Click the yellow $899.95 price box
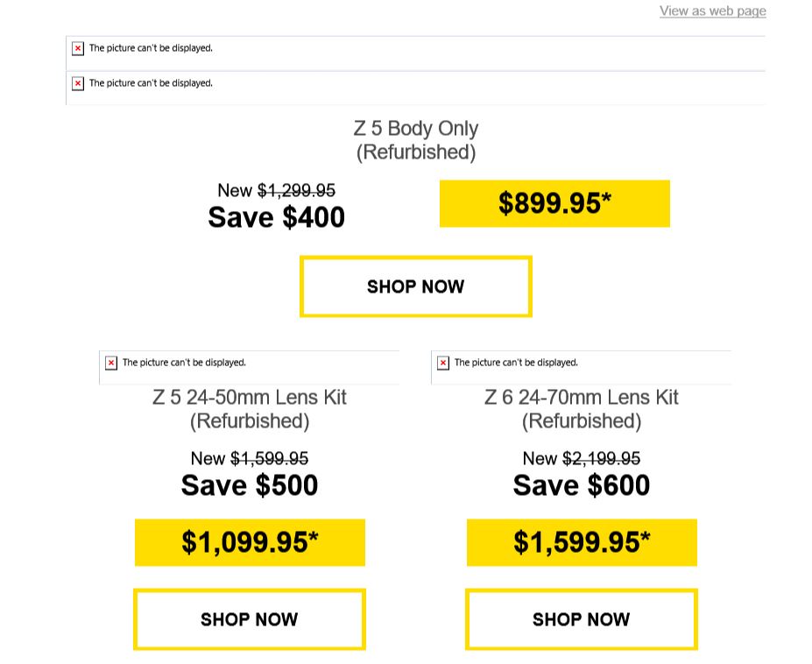The image size is (812, 664). click(x=554, y=203)
